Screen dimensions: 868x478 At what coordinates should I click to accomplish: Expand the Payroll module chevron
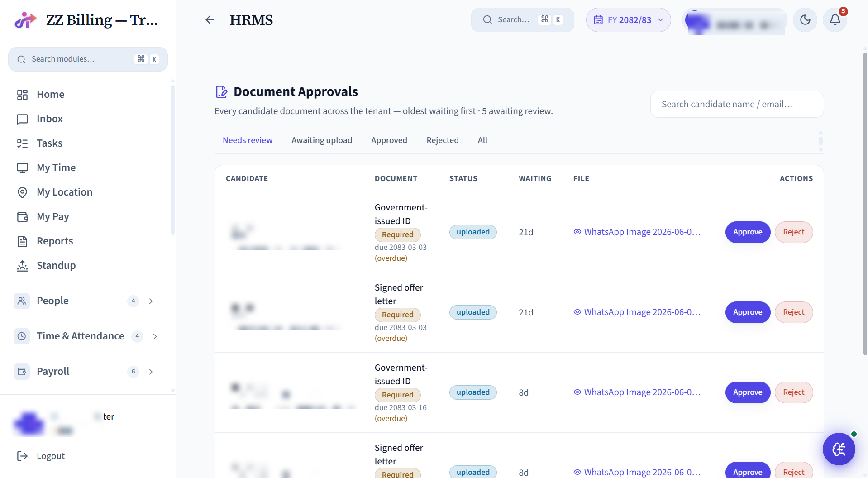coord(151,372)
